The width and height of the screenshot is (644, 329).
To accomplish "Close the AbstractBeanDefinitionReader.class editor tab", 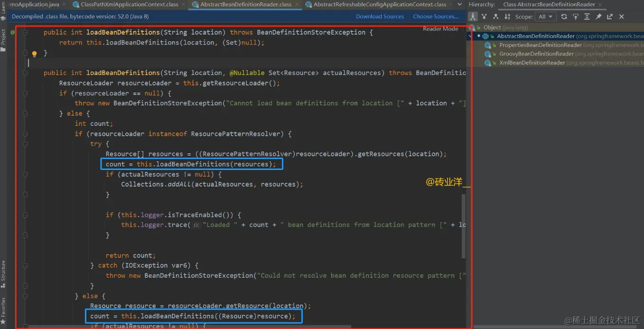I will coord(296,4).
